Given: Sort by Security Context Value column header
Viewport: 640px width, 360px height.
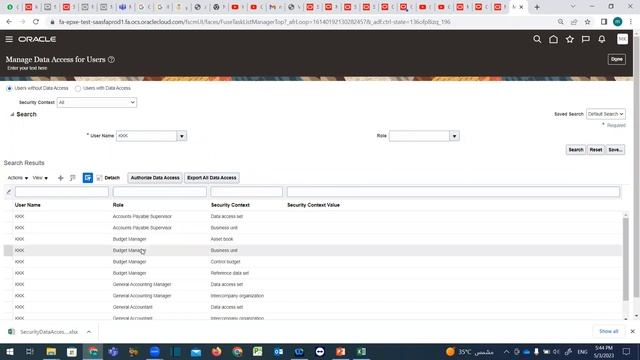Looking at the screenshot, I should (313, 205).
